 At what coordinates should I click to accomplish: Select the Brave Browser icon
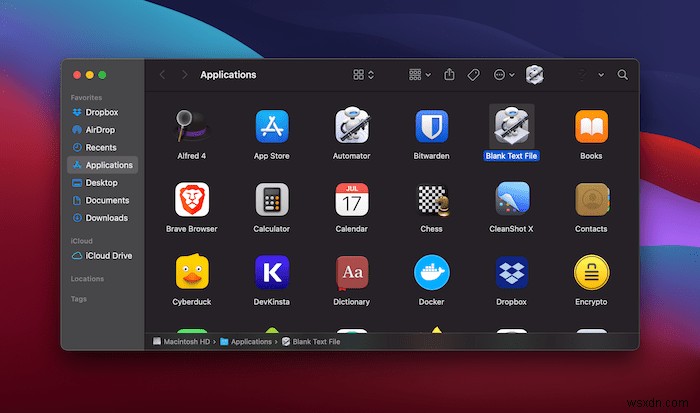[191, 199]
